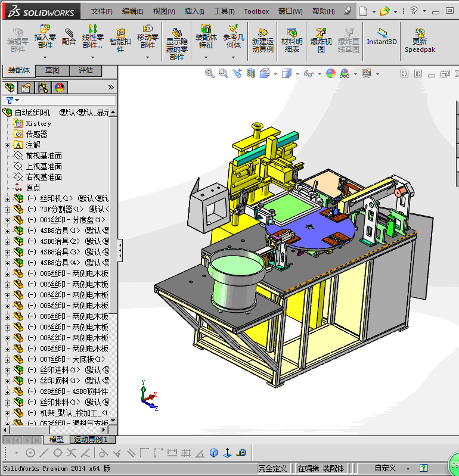Viewport: 459px width, 476px height.
Task: Click Edit Appearance color ball
Action: tap(330, 73)
